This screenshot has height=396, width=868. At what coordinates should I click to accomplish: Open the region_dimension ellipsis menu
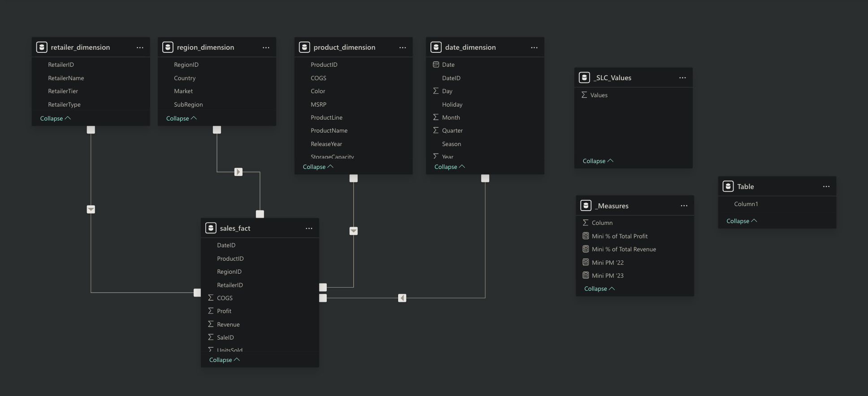266,47
